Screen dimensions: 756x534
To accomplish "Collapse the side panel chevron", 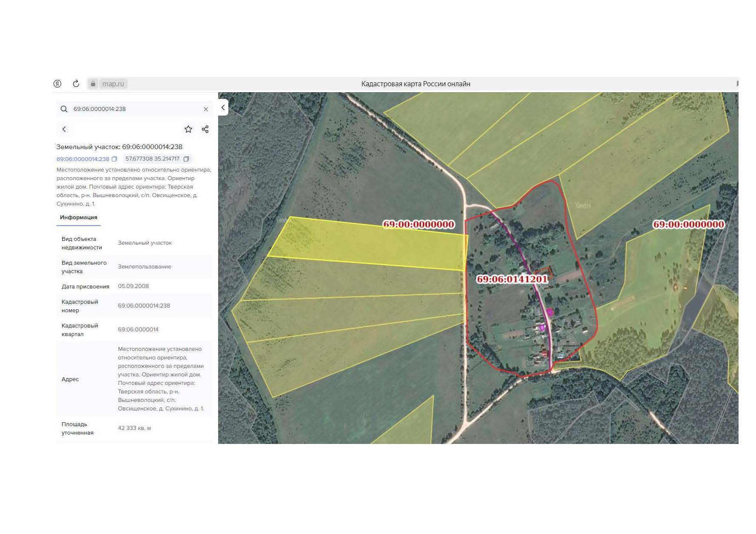I will [223, 107].
